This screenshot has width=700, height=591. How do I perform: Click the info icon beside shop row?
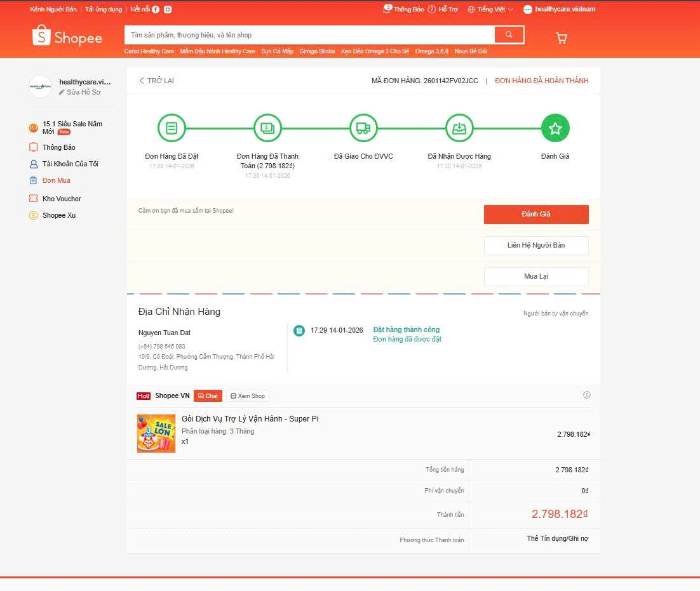(x=586, y=395)
